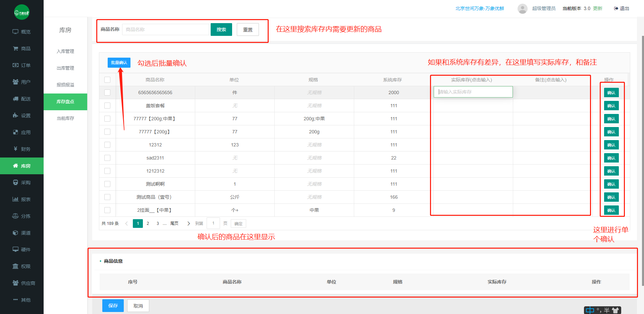Check the row for 12312
Screen dimensions: 644x314
pos(107,145)
